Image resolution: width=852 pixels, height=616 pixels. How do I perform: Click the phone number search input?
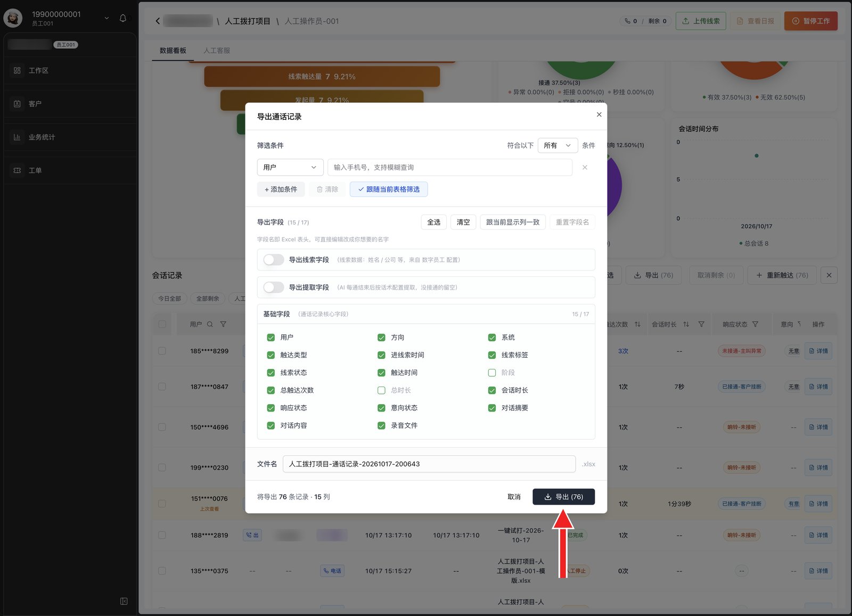[450, 167]
